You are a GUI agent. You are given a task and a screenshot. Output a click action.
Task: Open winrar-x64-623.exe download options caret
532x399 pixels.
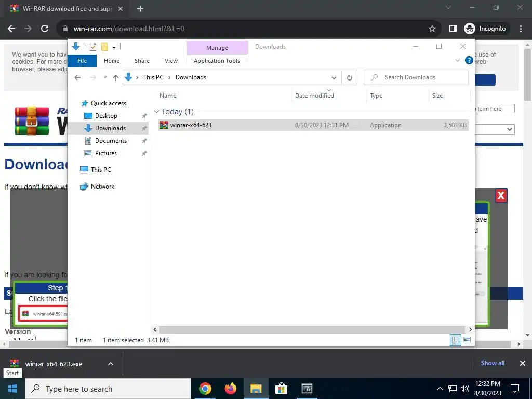[x=111, y=364]
